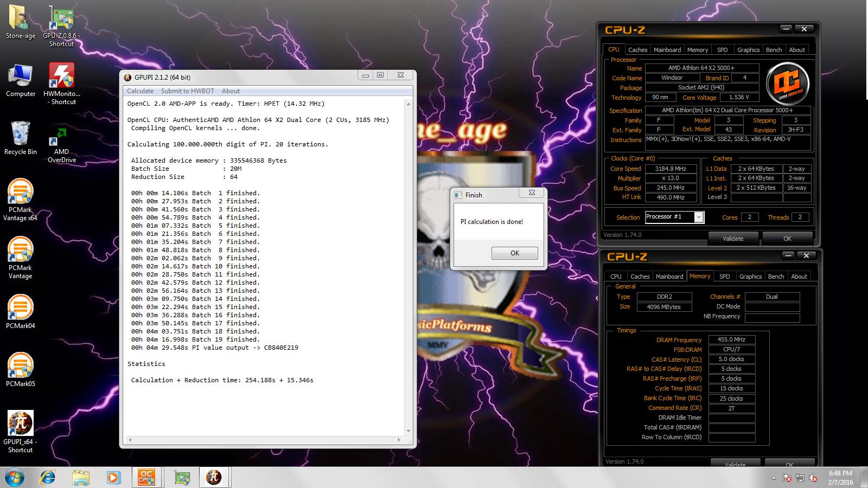Open the Windows Start button

click(14, 477)
